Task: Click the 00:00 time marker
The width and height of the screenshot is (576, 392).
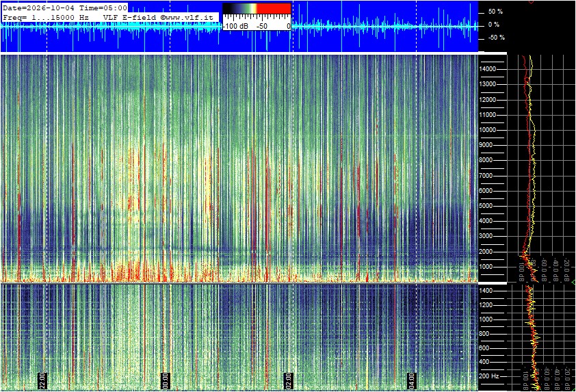Action: pyautogui.click(x=166, y=381)
